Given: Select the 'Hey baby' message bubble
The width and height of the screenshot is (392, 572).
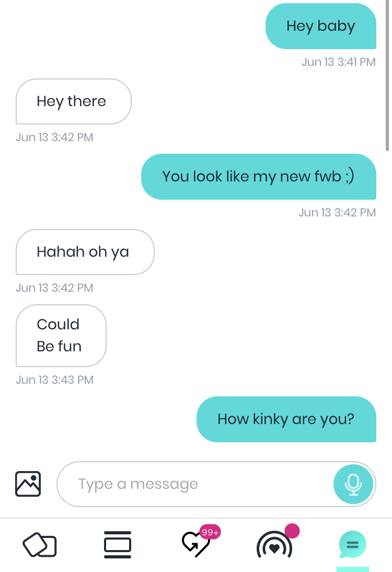Looking at the screenshot, I should click(x=321, y=26).
